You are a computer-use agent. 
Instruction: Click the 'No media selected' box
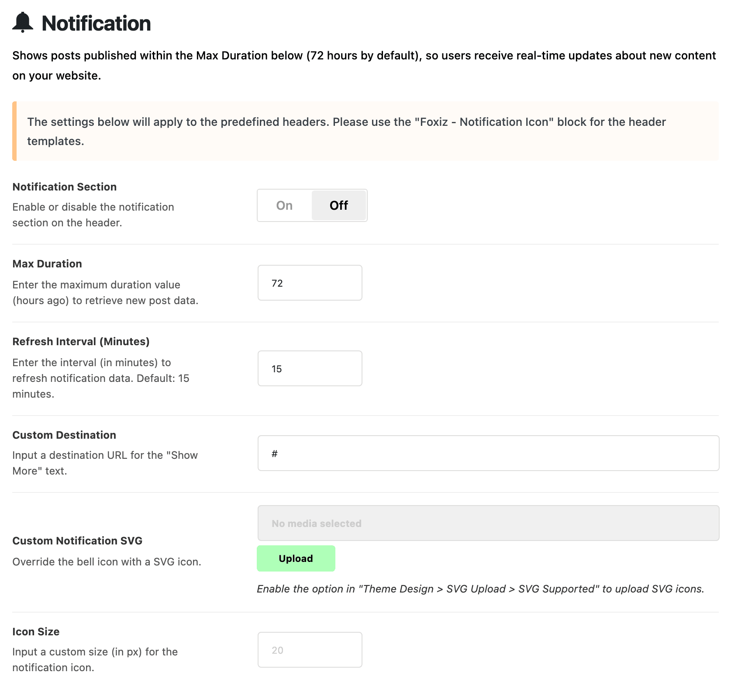tap(488, 523)
